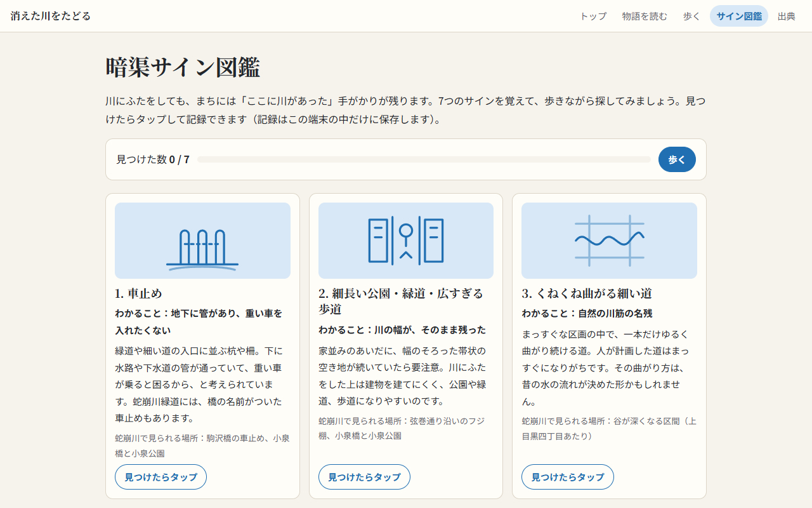Click the 見つけた数 0 / 7 counter text
The width and height of the screenshot is (812, 508).
pos(153,159)
